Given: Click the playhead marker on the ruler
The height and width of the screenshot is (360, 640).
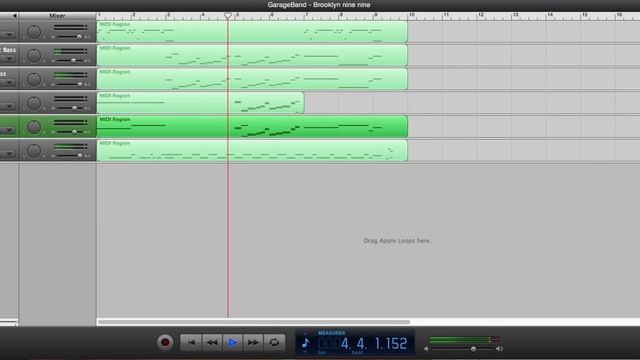Looking at the screenshot, I should coord(228,16).
